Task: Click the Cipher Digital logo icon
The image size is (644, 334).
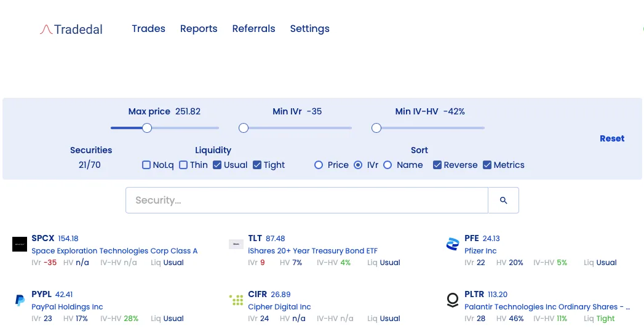Action: point(236,300)
